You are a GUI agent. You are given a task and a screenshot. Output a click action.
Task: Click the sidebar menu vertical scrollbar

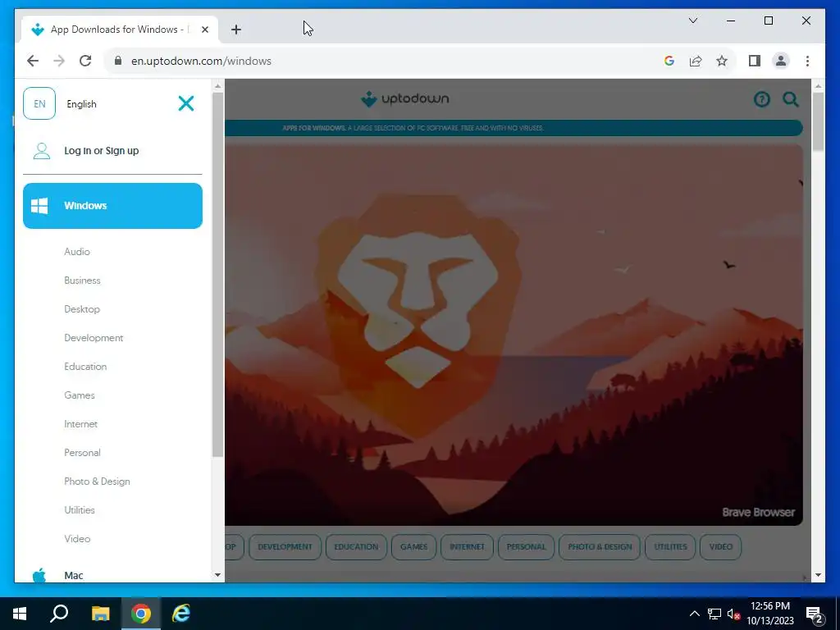pos(217,274)
